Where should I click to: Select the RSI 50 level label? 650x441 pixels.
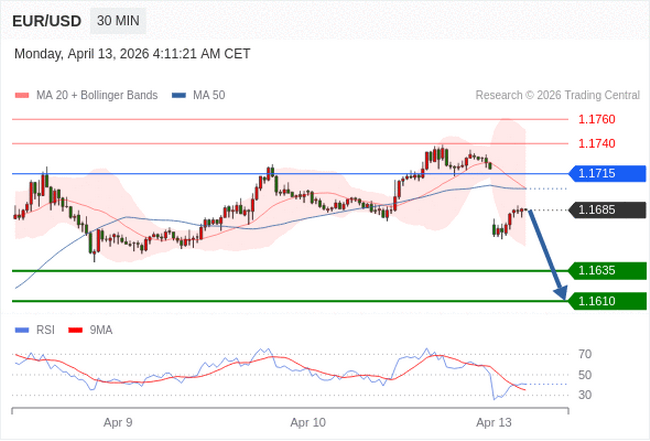pyautogui.click(x=585, y=375)
